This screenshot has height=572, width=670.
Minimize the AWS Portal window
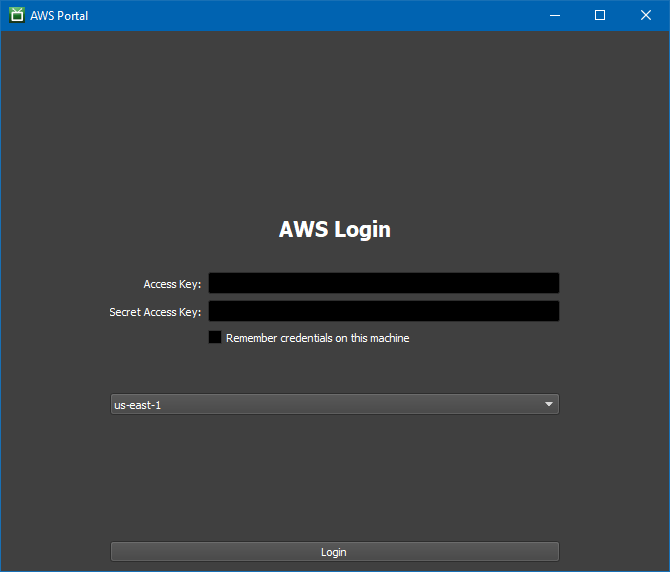coord(555,15)
